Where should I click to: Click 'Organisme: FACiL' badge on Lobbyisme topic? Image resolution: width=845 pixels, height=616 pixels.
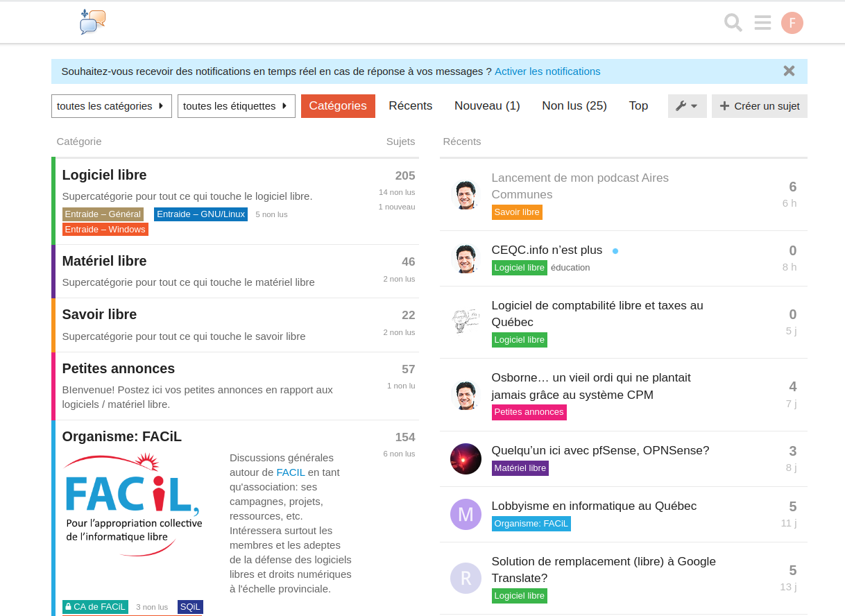click(x=531, y=524)
